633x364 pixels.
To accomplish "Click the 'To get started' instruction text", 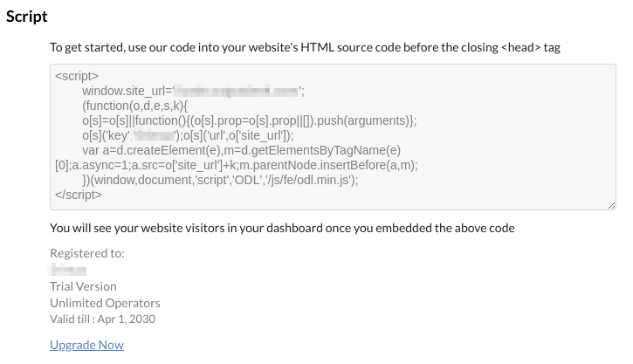I will (x=305, y=48).
